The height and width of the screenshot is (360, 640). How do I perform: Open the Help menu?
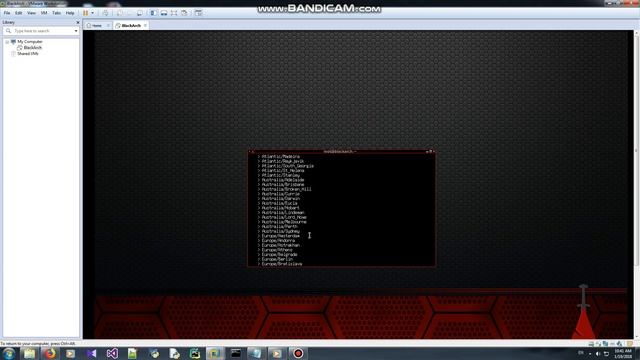(70, 13)
